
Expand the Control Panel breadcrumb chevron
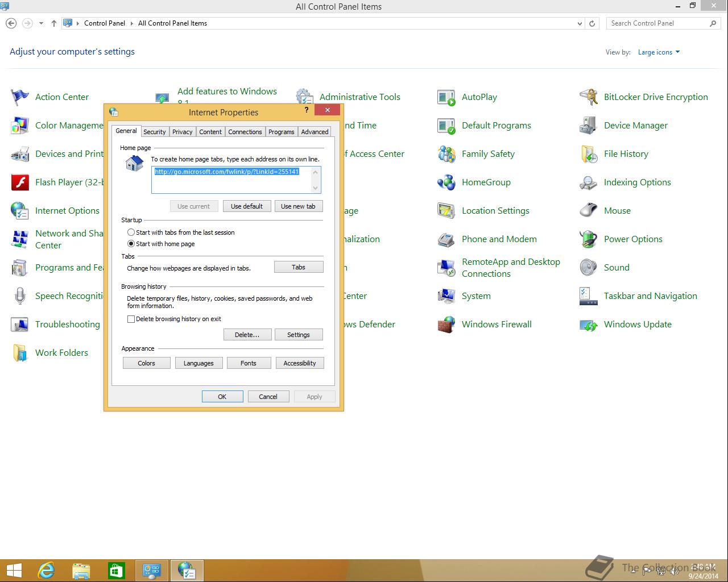131,23
